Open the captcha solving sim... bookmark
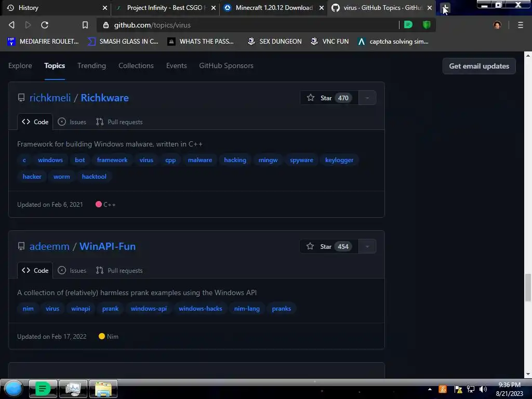The width and height of the screenshot is (532, 399). (394, 42)
